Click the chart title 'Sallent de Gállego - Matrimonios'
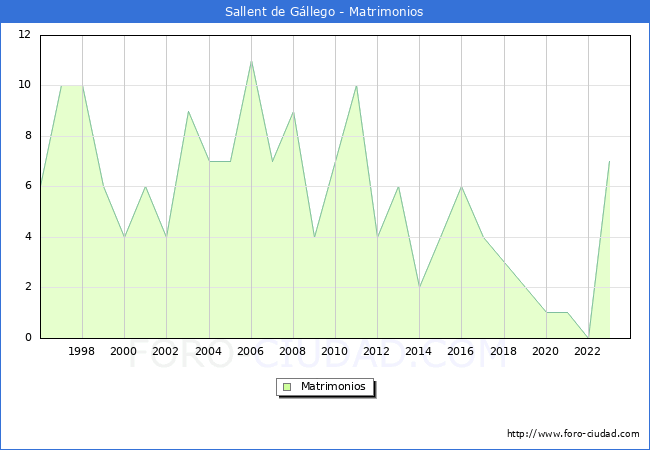Viewport: 650px width, 450px height. [x=324, y=12]
